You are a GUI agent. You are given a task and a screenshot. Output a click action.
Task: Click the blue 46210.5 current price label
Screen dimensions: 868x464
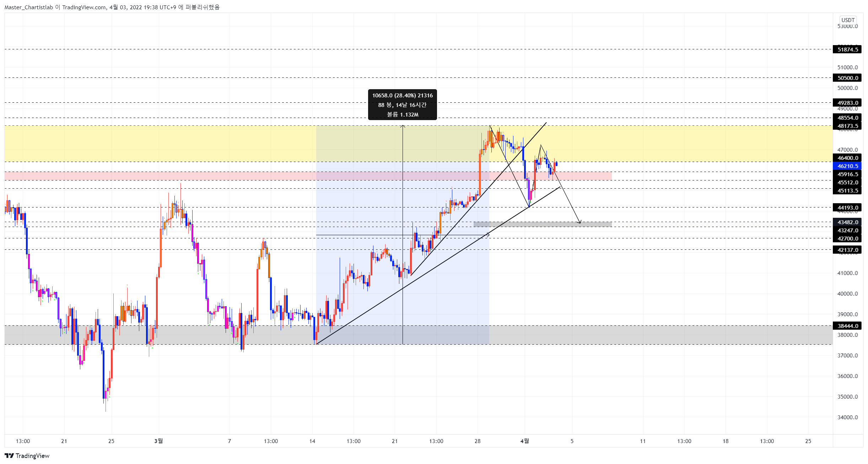(847, 166)
